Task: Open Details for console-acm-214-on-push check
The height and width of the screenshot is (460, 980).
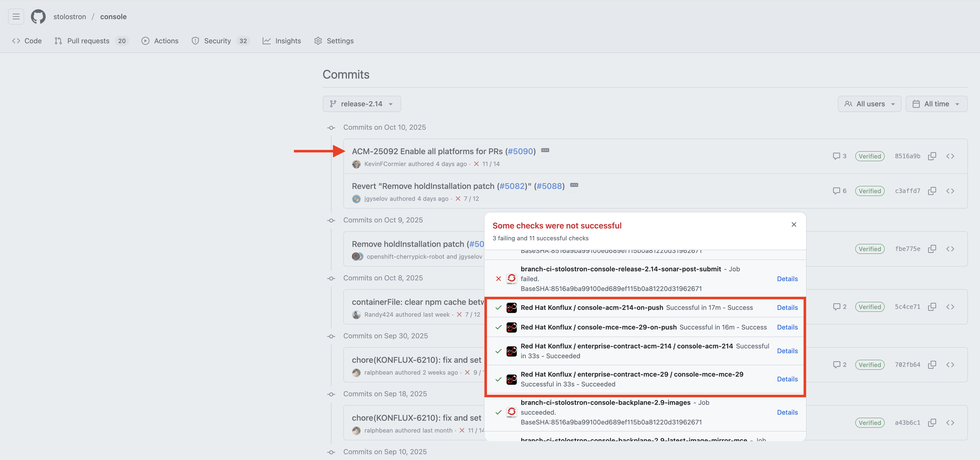Action: (x=787, y=308)
